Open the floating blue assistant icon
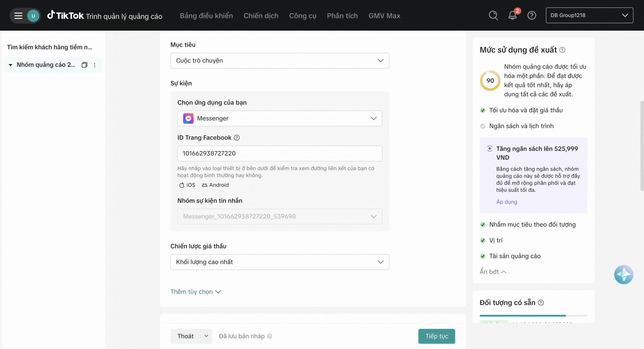 (623, 274)
